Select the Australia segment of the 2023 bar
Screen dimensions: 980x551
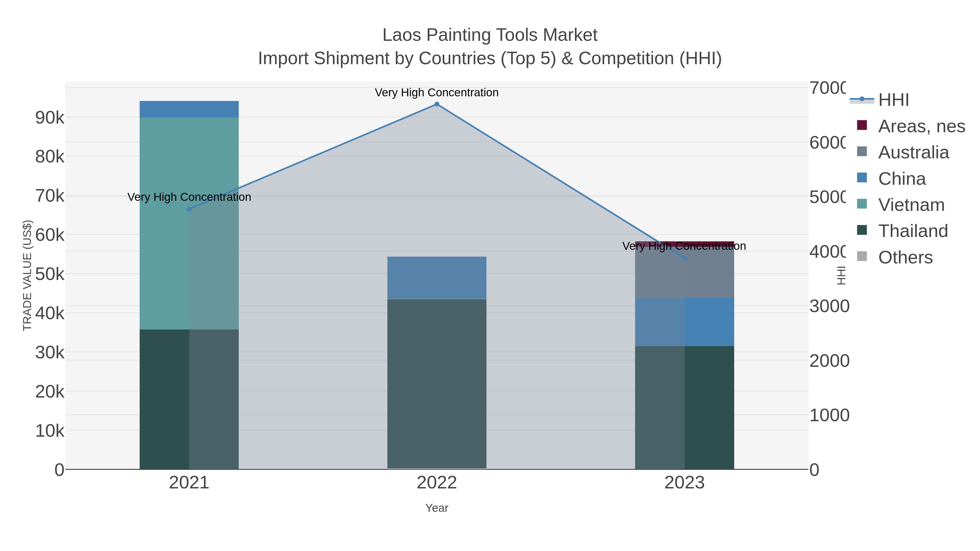point(685,272)
